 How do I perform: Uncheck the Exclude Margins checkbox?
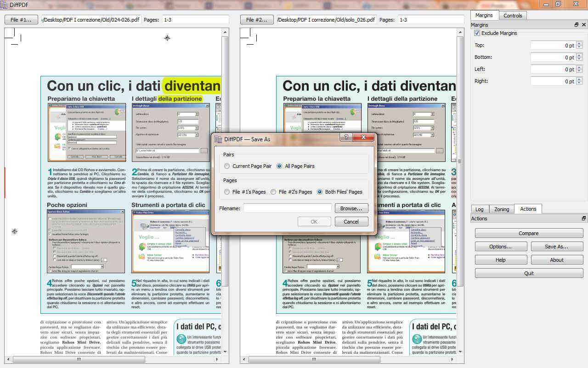[477, 33]
